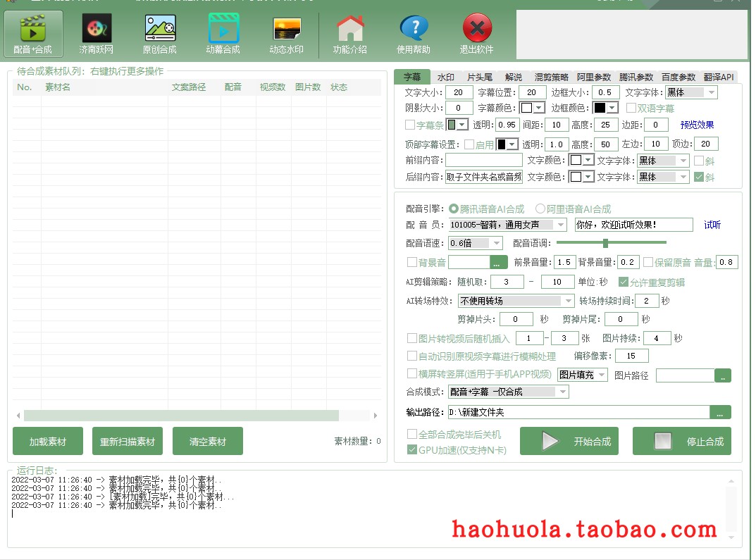Click the 退出软件 red X icon

click(477, 33)
